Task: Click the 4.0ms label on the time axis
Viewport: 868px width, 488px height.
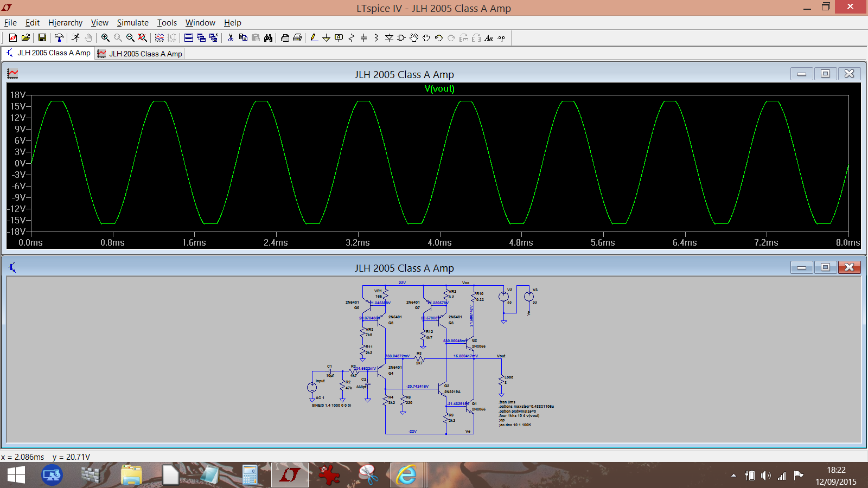Action: tap(439, 242)
